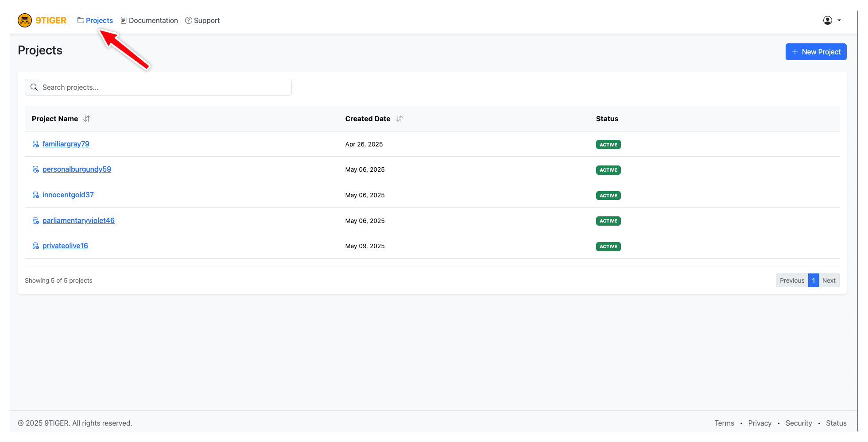
Task: Toggle sort order by Created Date arrows
Action: (399, 119)
